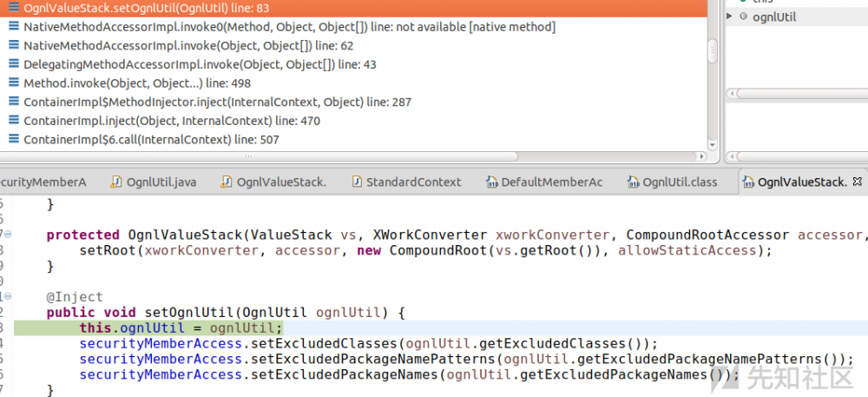Collapse the OgnlValueStack constructor code fold
Image resolution: width=868 pixels, height=397 pixels.
pyautogui.click(x=7, y=235)
